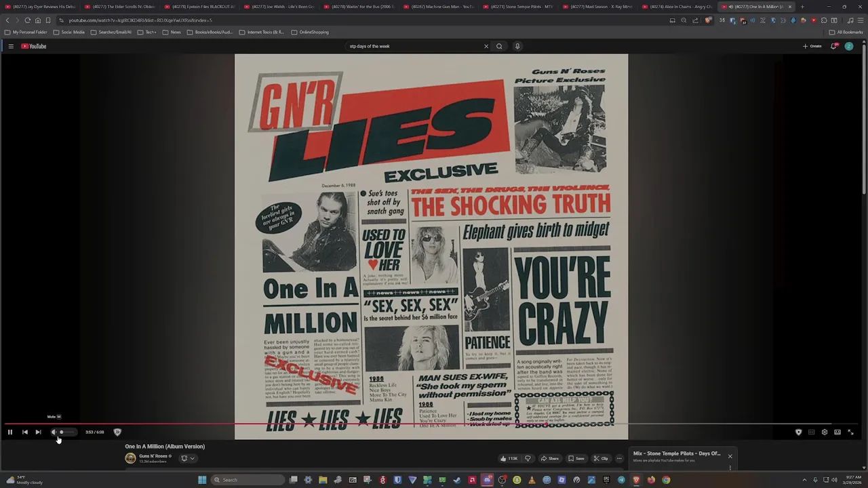Click the browser address bar URL
This screenshot has height=488, width=868.
(140, 20)
